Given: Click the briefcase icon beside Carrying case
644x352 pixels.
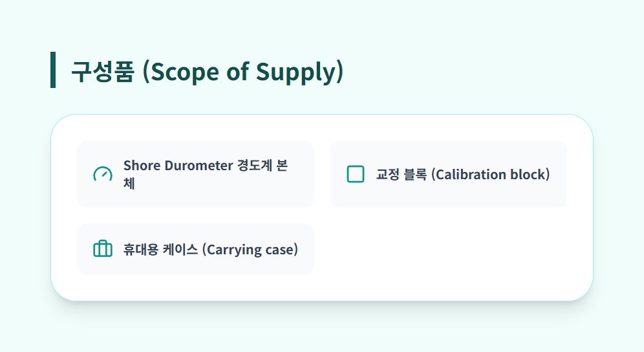Looking at the screenshot, I should pos(103,249).
